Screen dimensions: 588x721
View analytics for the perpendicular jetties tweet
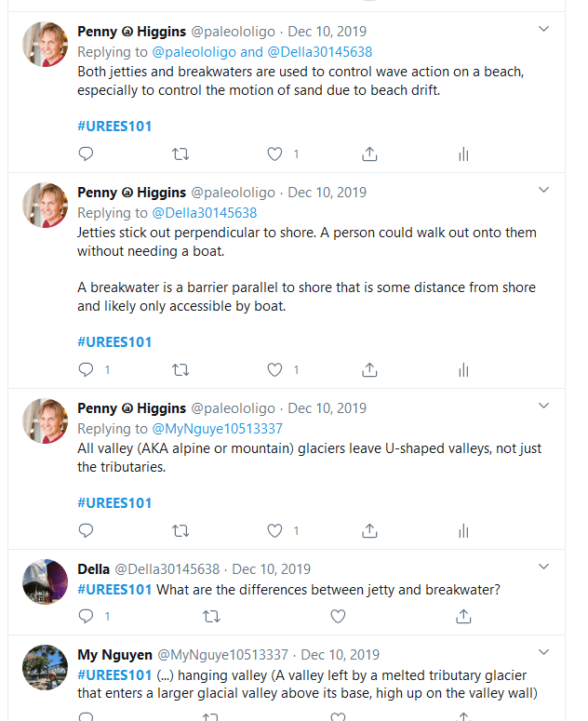[x=463, y=370]
